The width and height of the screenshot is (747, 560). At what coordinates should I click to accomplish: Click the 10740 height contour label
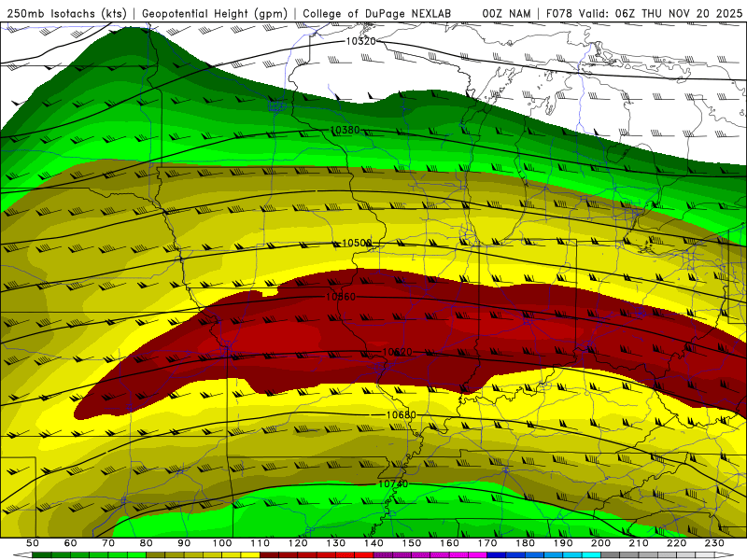(x=393, y=484)
